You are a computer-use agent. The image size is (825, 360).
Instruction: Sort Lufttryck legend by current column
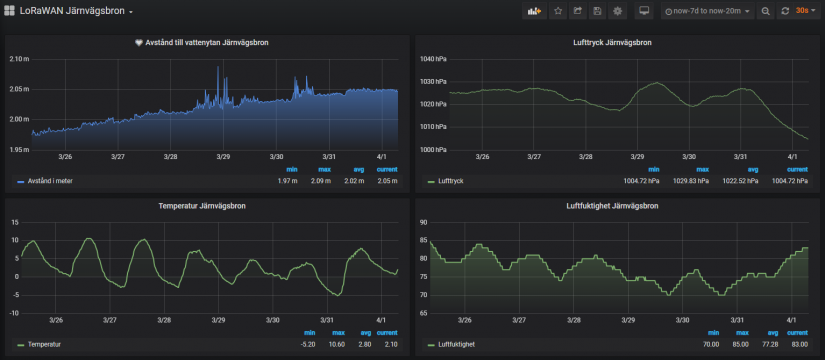[797, 169]
